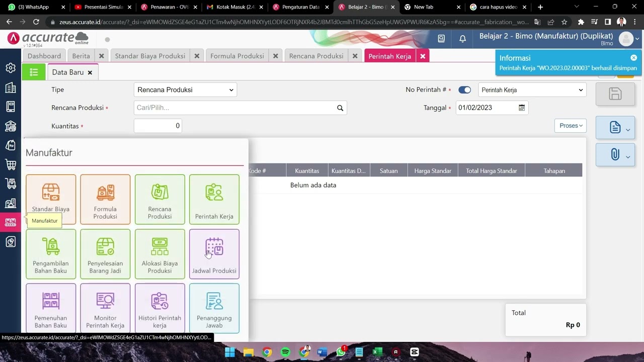
Task: Click the bank building sidebar icon
Action: pos(11,126)
